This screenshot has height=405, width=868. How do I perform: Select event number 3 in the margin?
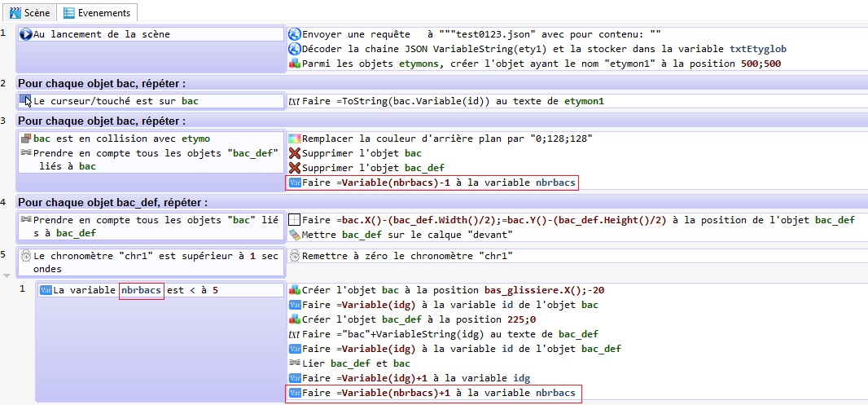[3, 121]
